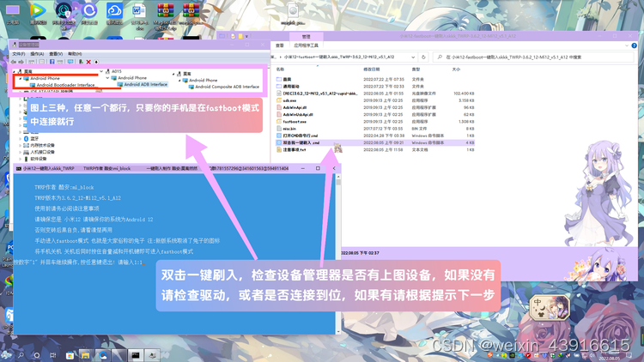Viewport: 644px width, 362px height.
Task: Open the action center in the system tray
Action: [x=629, y=355]
